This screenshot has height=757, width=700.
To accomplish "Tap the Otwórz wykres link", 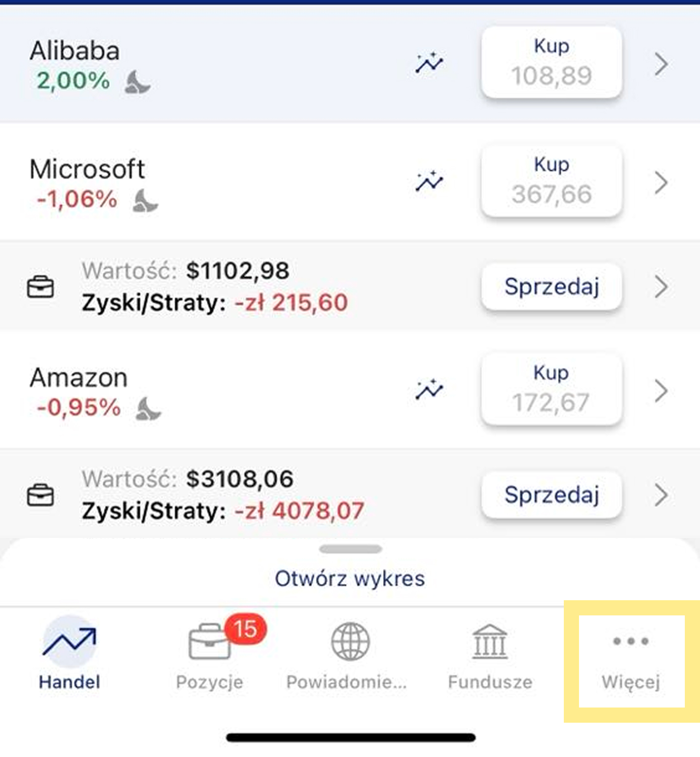I will [350, 579].
